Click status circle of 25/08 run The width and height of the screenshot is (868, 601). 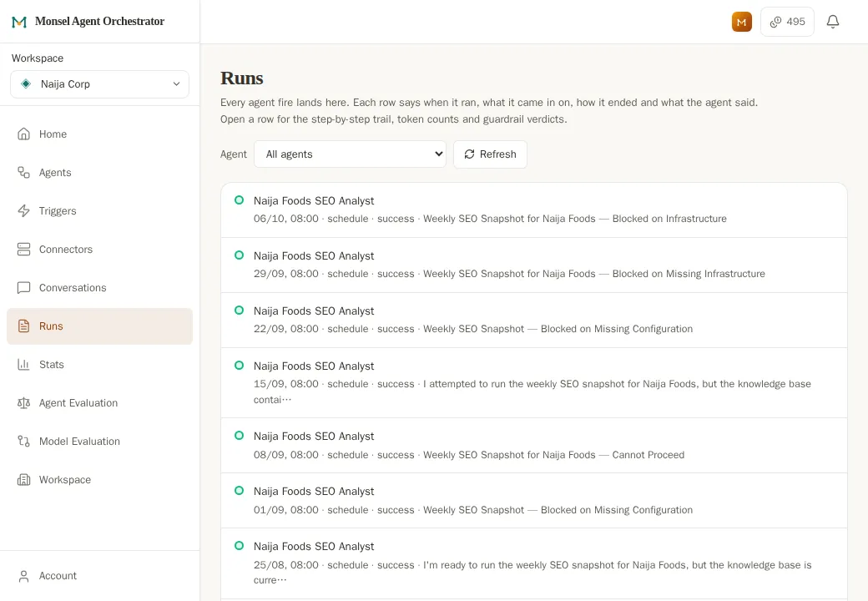tap(240, 546)
